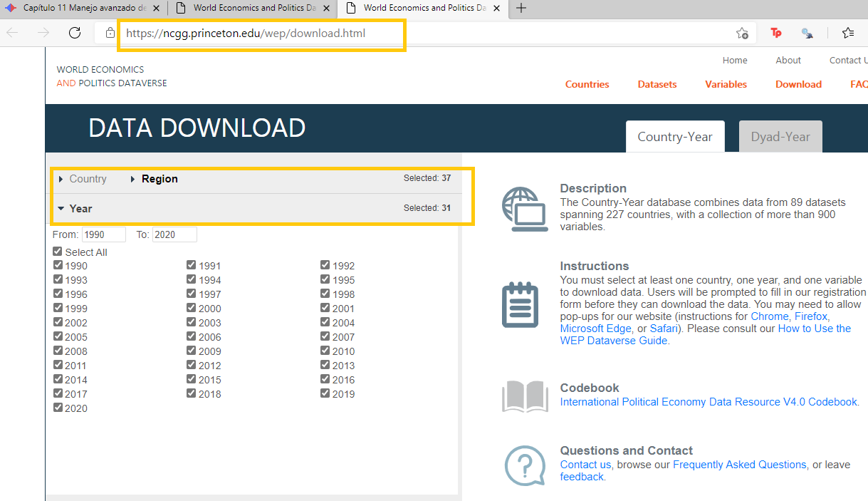
Task: Open International Political Economy Codebook link
Action: tap(708, 402)
